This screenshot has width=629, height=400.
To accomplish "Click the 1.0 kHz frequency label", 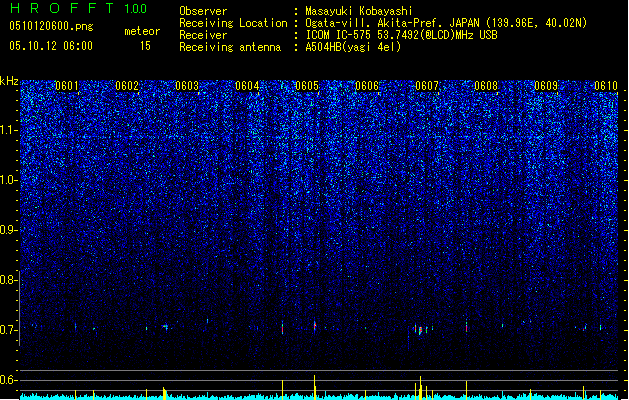I will (x=8, y=180).
